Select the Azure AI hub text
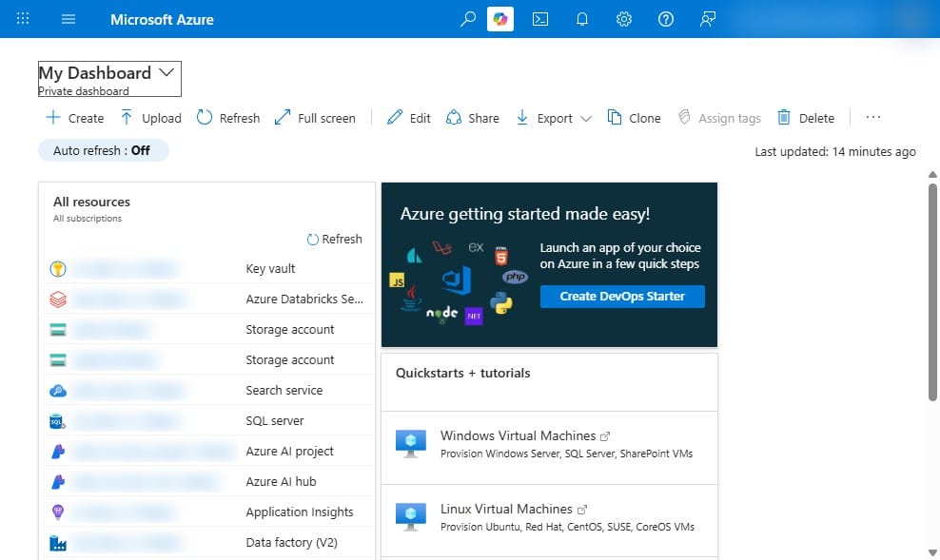The image size is (940, 560). tap(282, 481)
